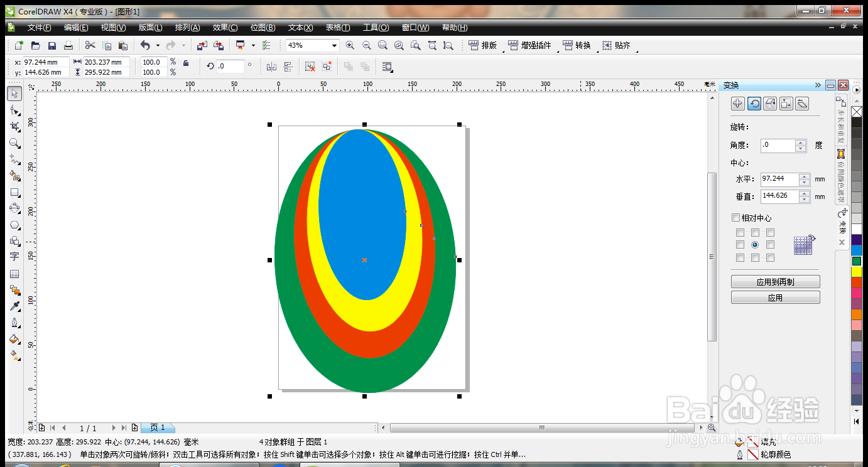868x467 pixels.
Task: Select the Shape edit tool
Action: tap(14, 110)
